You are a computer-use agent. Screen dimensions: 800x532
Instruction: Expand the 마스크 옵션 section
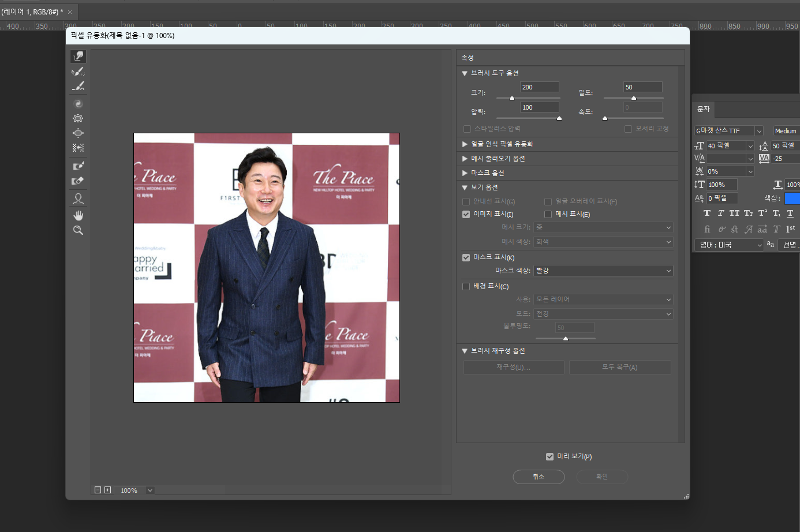pos(464,173)
